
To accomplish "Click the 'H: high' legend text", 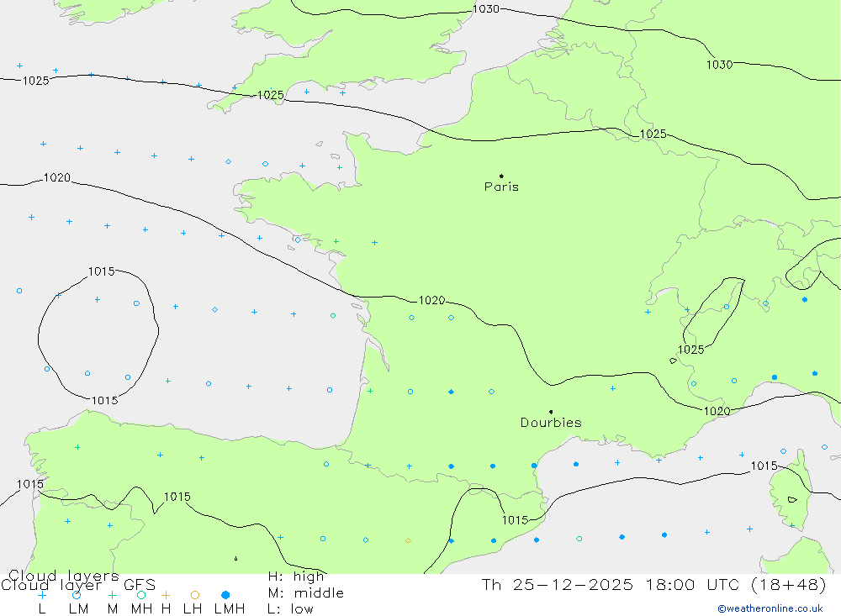I will [x=296, y=577].
